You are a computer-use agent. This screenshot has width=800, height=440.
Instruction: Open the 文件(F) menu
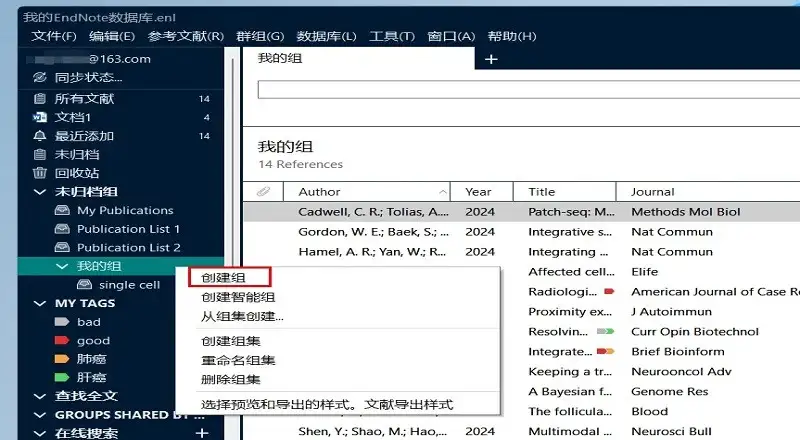point(54,36)
